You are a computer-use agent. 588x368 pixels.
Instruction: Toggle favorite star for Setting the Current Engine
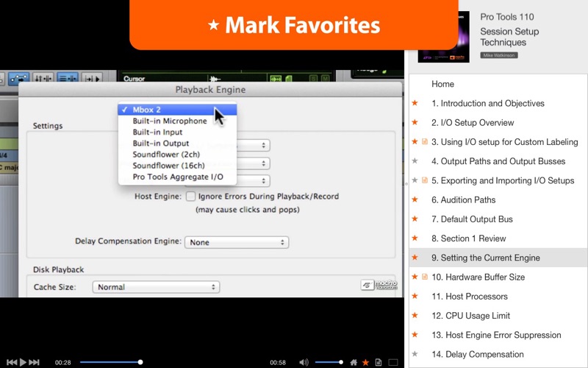(415, 257)
